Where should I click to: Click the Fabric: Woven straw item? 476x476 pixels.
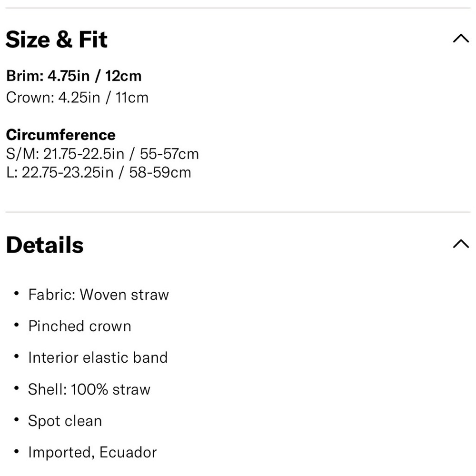[99, 295]
